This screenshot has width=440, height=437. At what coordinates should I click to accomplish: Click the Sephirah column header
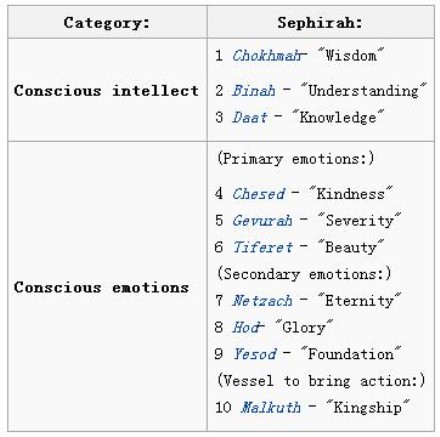tap(320, 23)
